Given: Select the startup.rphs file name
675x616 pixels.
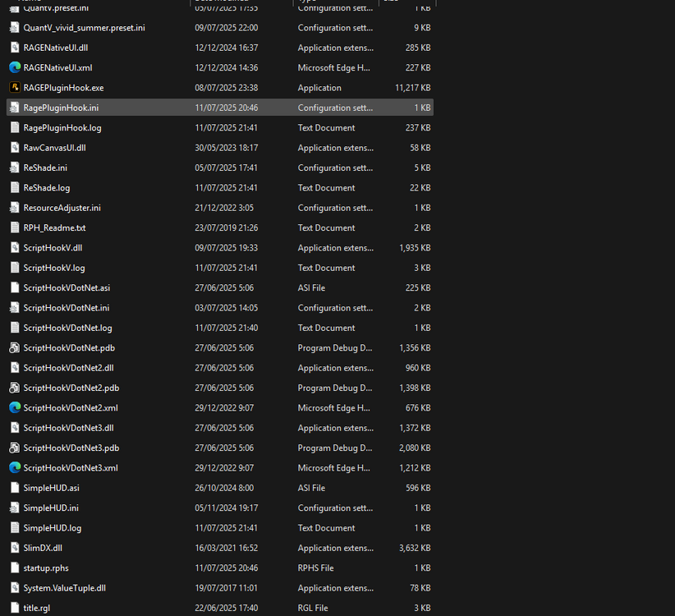Looking at the screenshot, I should click(x=46, y=568).
